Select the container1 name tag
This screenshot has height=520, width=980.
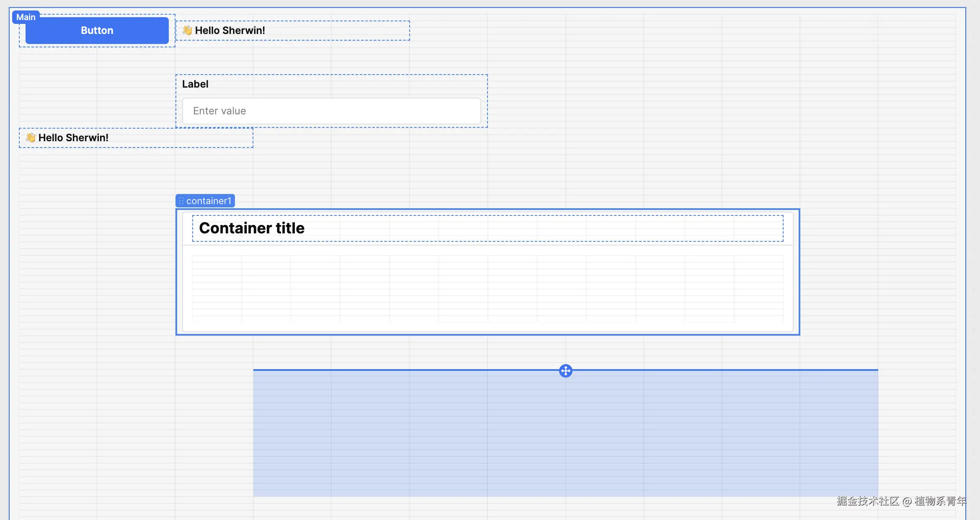(x=209, y=201)
